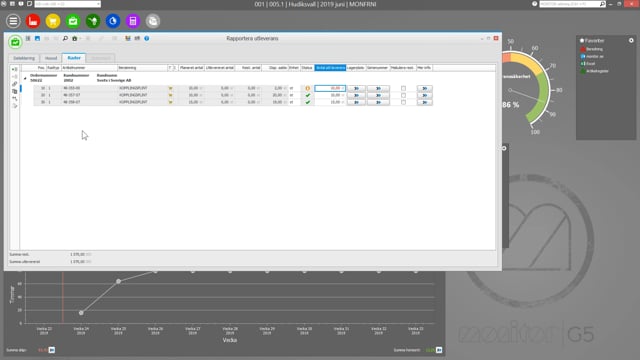Image resolution: width=640 pixels, height=360 pixels.
Task: Click the list view toolbar icon
Action: [x=28, y=38]
